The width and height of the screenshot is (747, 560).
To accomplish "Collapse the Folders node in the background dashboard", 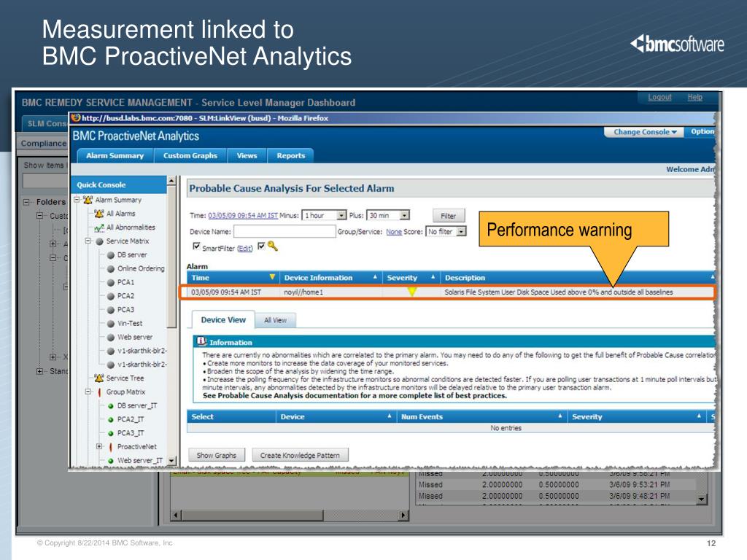I will (27, 202).
